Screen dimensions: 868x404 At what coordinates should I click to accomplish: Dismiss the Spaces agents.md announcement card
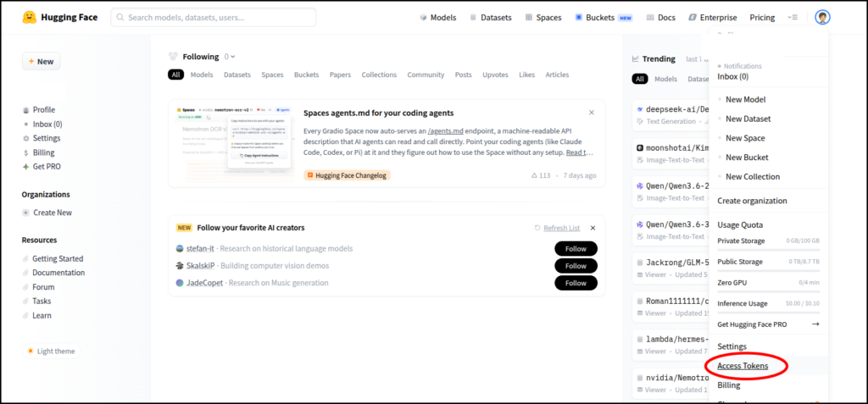coord(592,113)
